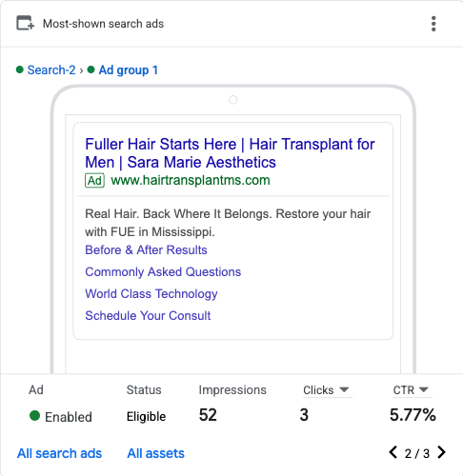
Task: Click green dot beside Ad group 1
Action: [91, 69]
